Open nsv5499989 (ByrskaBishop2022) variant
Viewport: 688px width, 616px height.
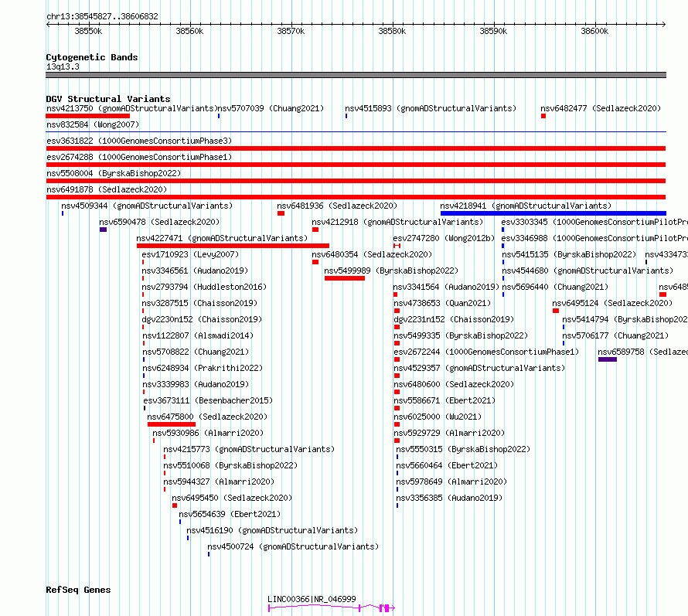click(391, 271)
